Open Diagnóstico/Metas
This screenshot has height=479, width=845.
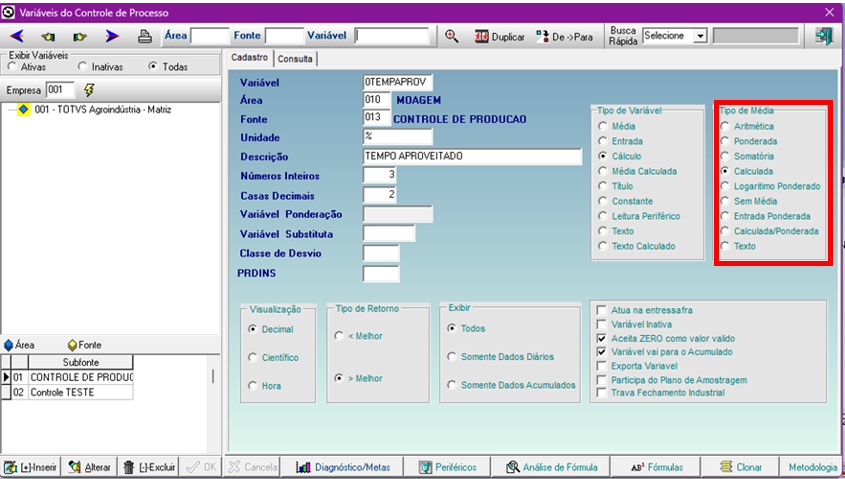click(x=343, y=467)
